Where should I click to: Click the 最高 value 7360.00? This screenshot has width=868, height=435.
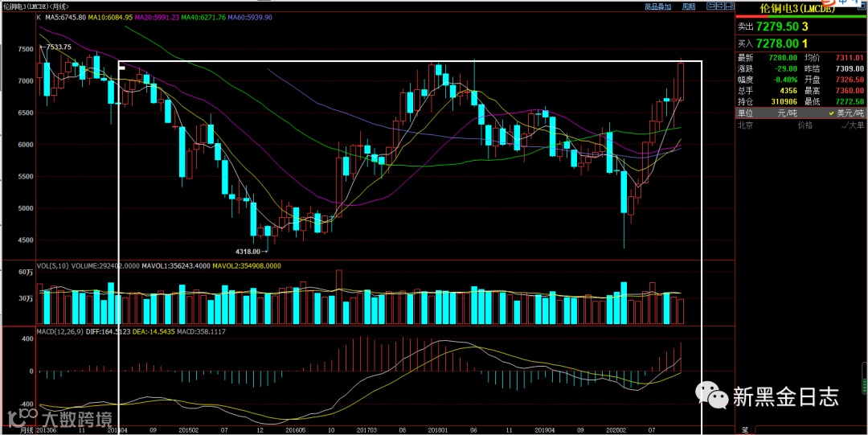click(850, 91)
